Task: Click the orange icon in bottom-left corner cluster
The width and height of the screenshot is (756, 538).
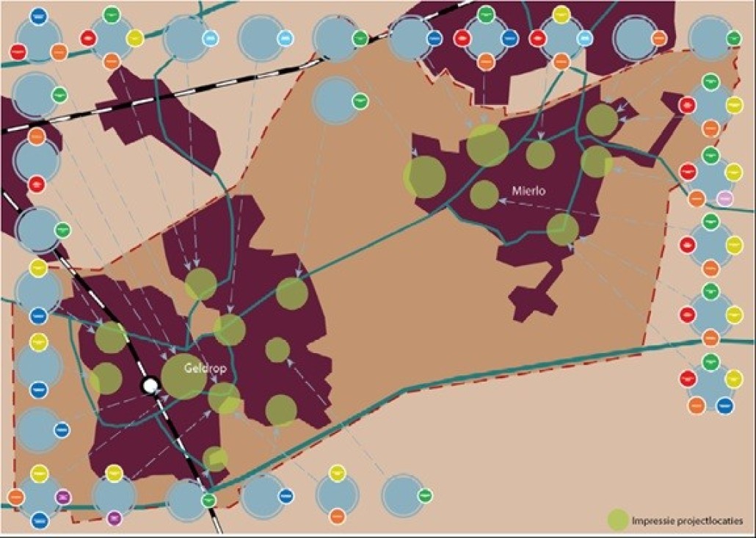Action: click(16, 497)
